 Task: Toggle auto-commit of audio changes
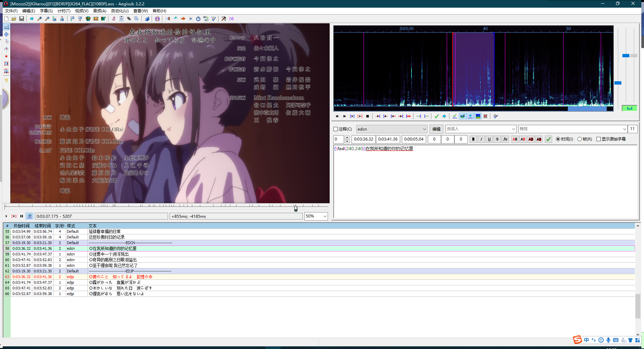[454, 116]
